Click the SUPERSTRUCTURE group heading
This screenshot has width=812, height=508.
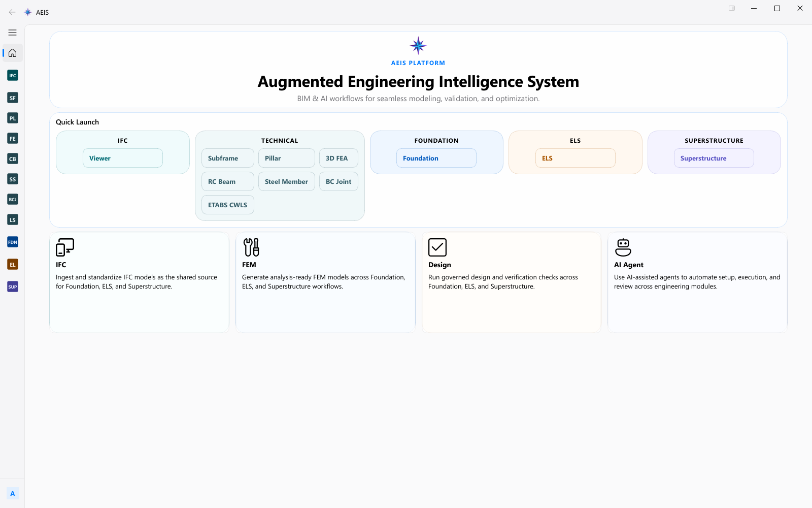coord(714,141)
